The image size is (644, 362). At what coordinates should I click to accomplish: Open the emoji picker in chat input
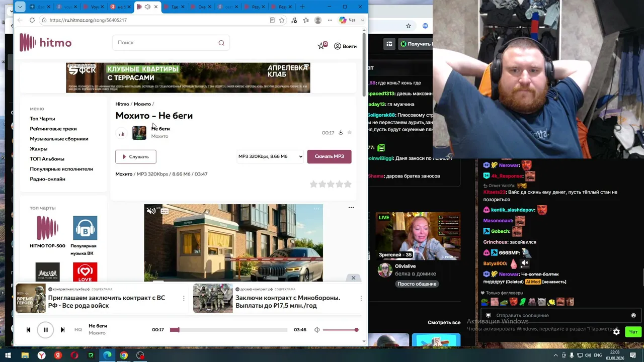point(633,316)
